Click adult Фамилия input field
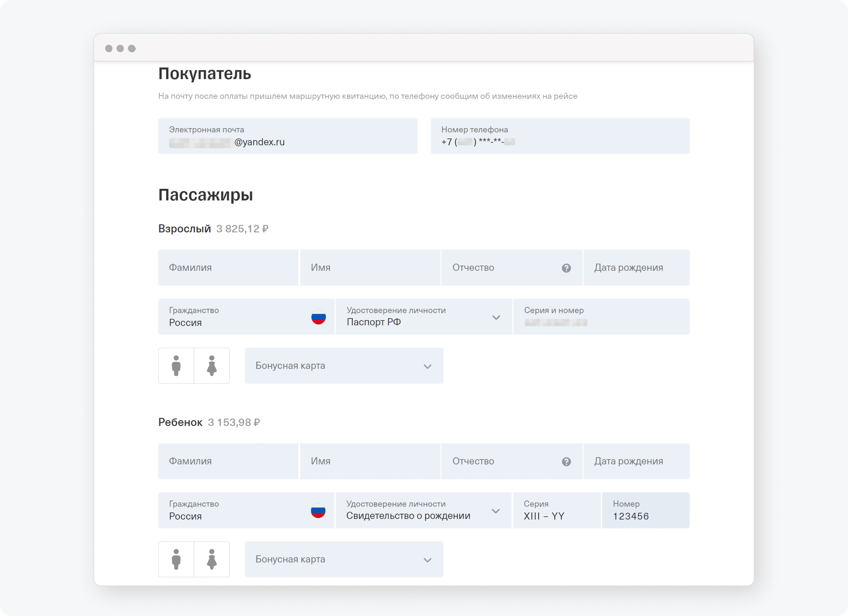Image resolution: width=848 pixels, height=616 pixels. tap(228, 267)
